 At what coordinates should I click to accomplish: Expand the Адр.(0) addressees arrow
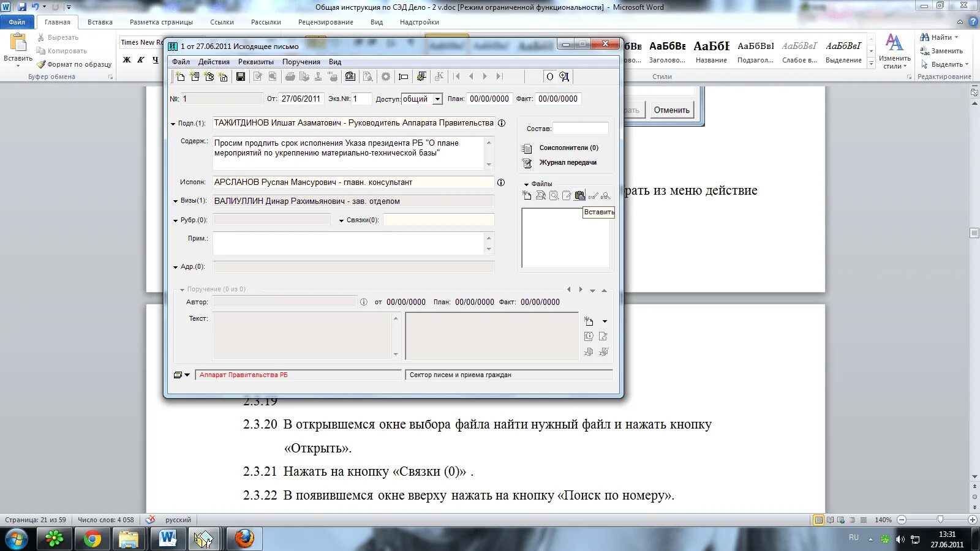tap(175, 267)
